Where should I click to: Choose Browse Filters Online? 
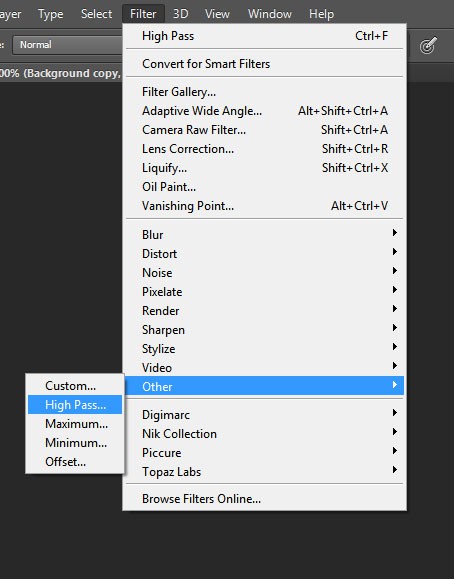[264, 499]
